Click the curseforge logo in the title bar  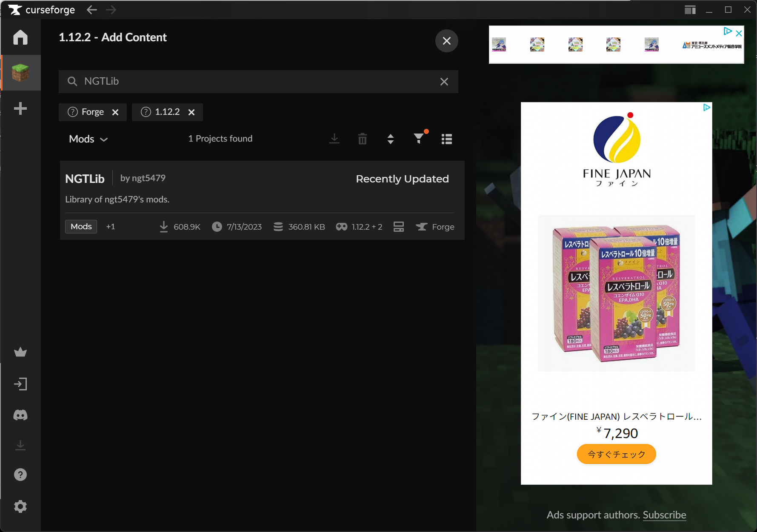coord(41,10)
